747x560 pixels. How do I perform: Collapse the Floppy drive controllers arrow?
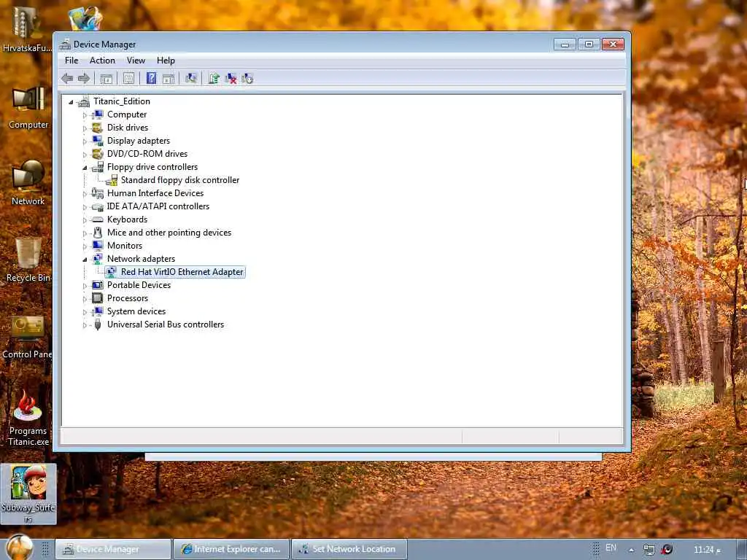pos(85,168)
